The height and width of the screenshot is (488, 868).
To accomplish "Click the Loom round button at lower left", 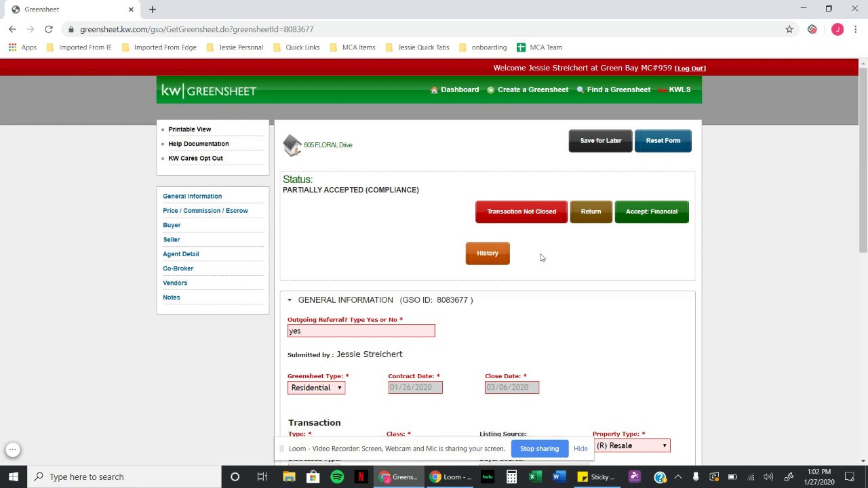I will (x=13, y=449).
